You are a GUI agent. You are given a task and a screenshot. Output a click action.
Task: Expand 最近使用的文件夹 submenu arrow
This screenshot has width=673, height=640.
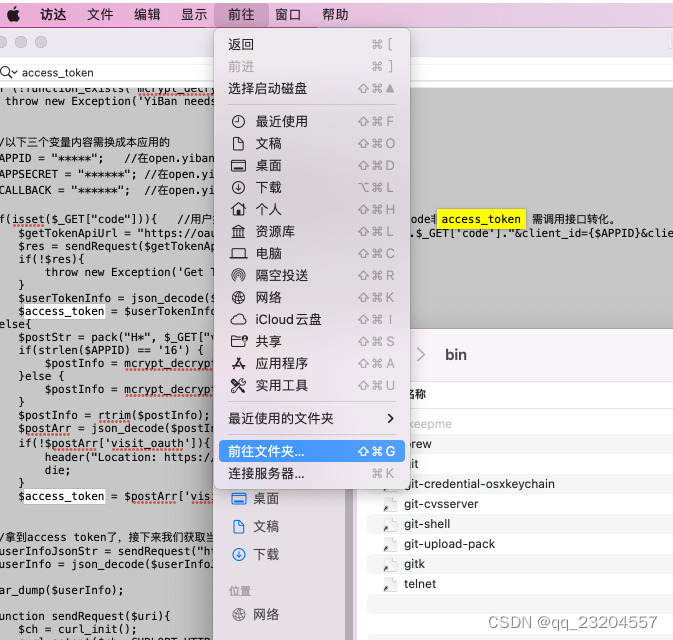click(390, 419)
